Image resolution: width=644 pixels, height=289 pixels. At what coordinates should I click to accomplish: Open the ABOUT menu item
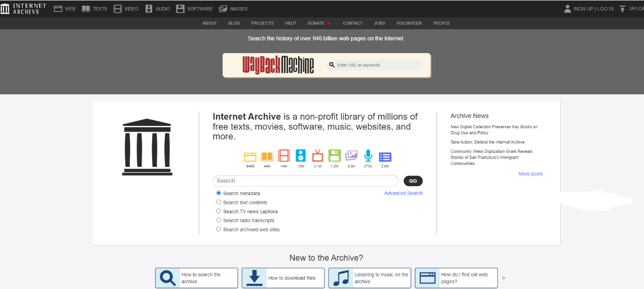(209, 23)
